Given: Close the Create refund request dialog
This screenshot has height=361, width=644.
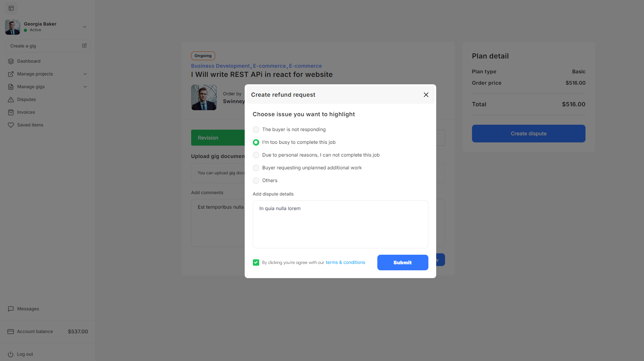Looking at the screenshot, I should click(x=426, y=95).
